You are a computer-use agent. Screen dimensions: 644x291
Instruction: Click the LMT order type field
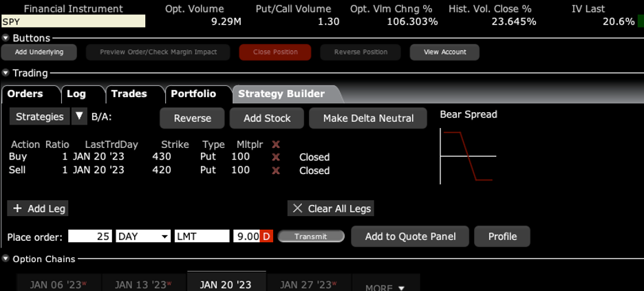pos(202,237)
